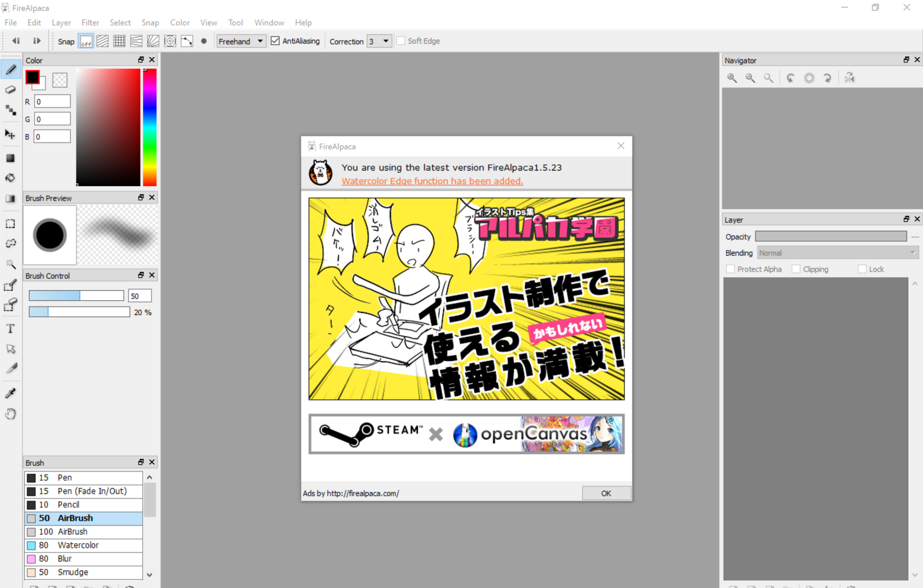This screenshot has width=923, height=588.
Task: Enable vanishing point snap
Action: pyautogui.click(x=136, y=41)
